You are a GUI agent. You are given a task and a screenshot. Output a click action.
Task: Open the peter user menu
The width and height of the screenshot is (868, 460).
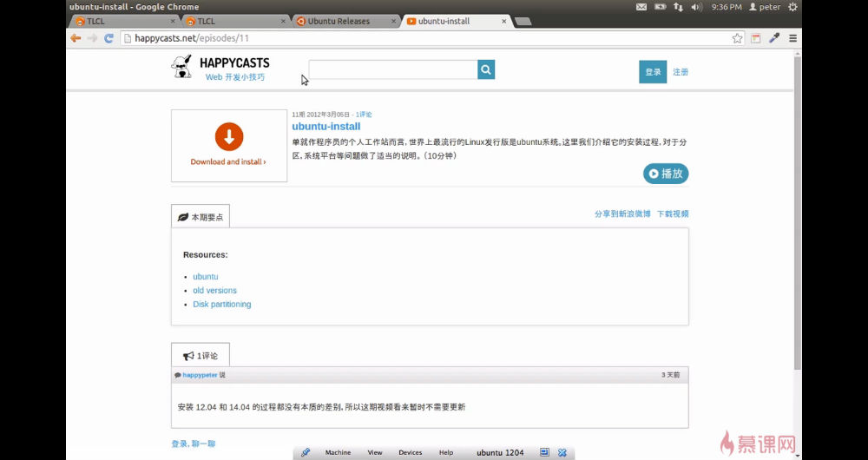click(x=765, y=7)
